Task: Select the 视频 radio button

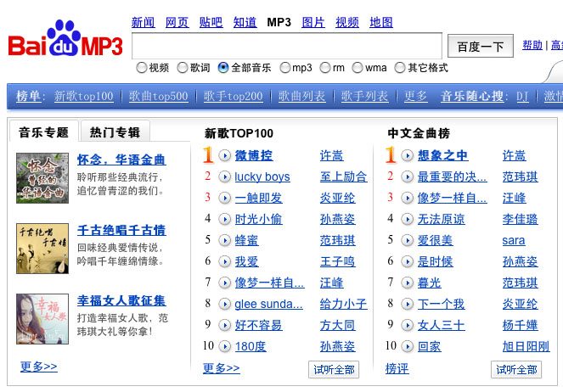Action: (142, 67)
